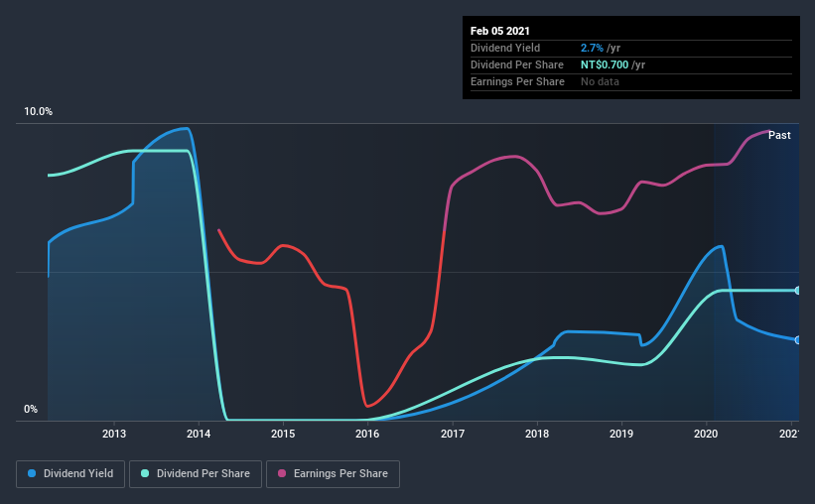Screen dimensions: 815x504
Task: Select the 2016 x-axis label
Action: pyautogui.click(x=367, y=434)
